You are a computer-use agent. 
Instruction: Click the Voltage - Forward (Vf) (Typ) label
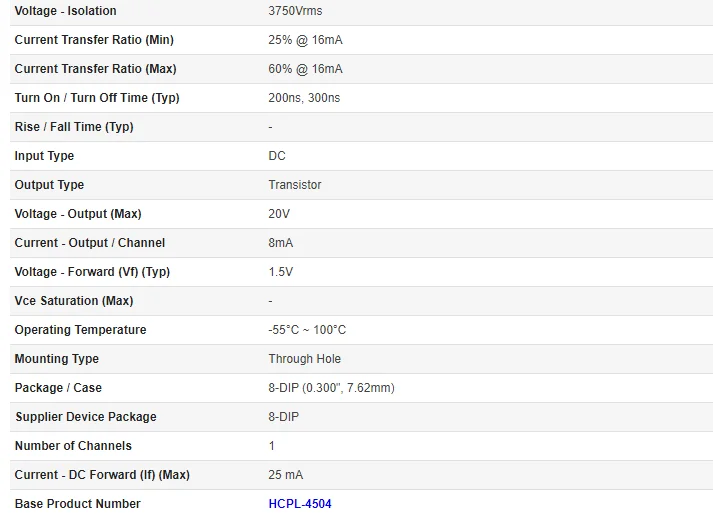pyautogui.click(x=92, y=272)
